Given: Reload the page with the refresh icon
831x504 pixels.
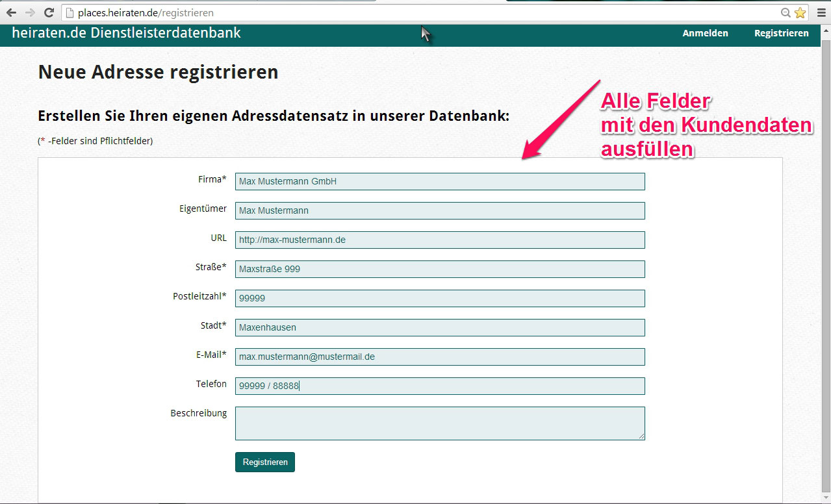Looking at the screenshot, I should (x=49, y=13).
